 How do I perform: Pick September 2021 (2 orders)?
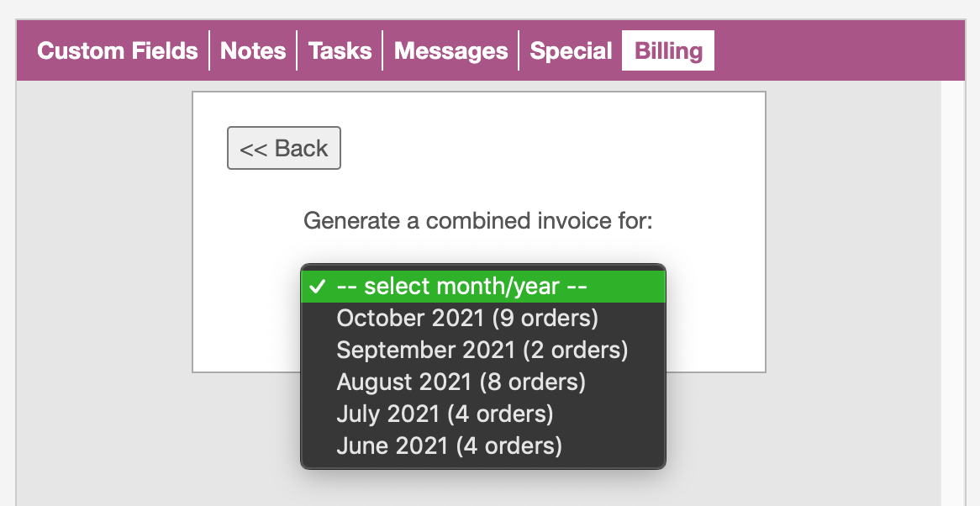pyautogui.click(x=482, y=351)
